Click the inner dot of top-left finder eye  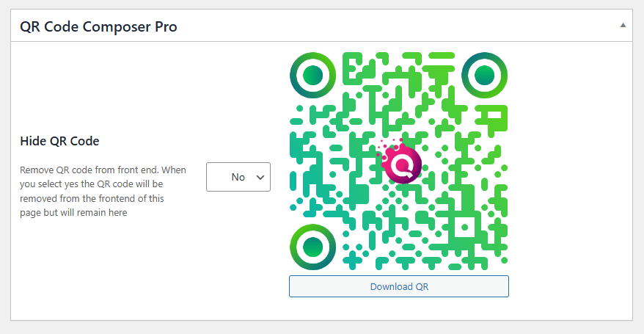[x=313, y=75]
